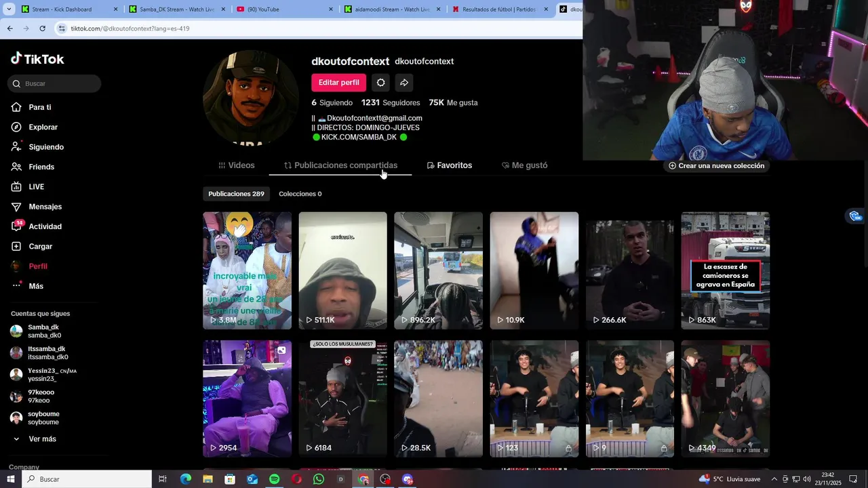Open the Me gustó tab
The width and height of the screenshot is (868, 488).
524,165
